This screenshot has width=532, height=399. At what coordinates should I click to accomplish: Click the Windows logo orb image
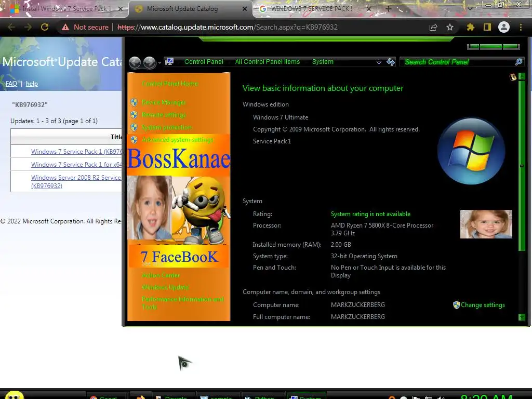[x=471, y=151]
